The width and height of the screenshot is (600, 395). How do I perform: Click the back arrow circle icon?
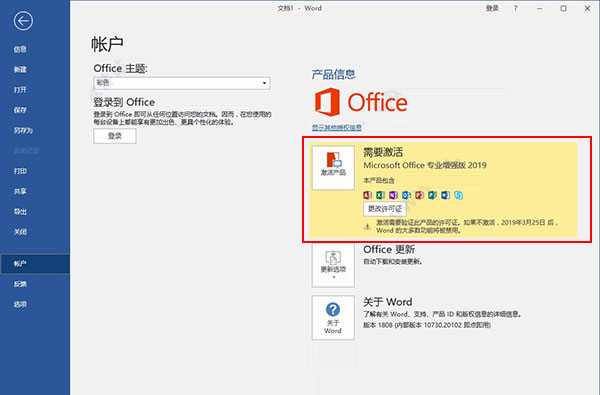23,21
